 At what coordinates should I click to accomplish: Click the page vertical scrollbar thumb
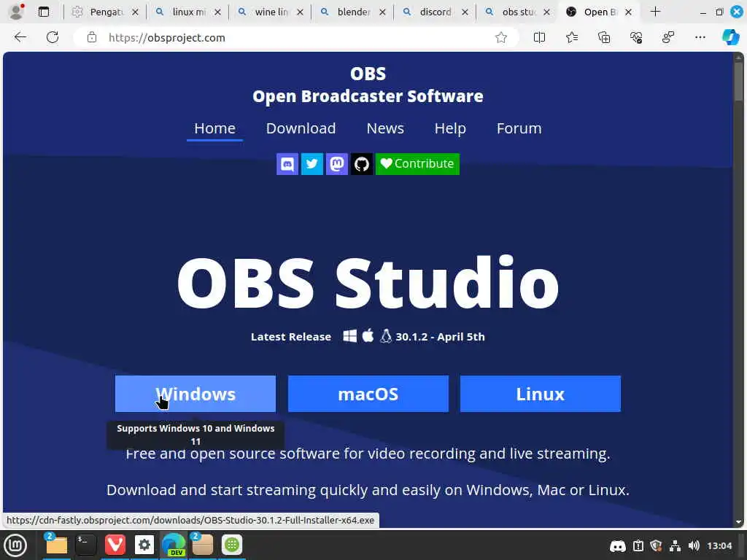click(x=738, y=82)
